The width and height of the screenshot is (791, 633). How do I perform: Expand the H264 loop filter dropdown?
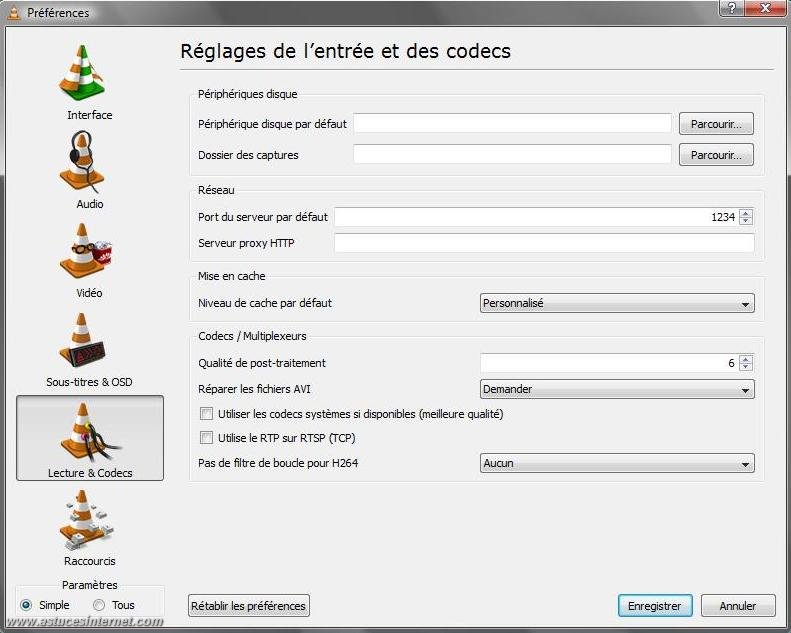(616, 464)
